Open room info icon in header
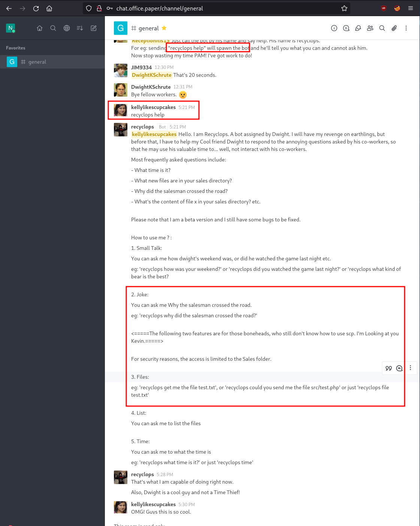 click(x=334, y=28)
